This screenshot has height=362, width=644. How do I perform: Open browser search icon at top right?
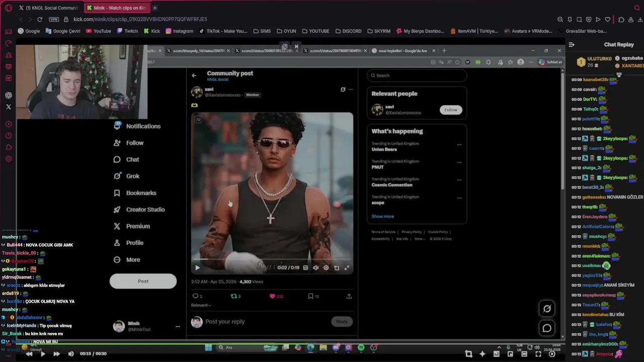[636, 8]
